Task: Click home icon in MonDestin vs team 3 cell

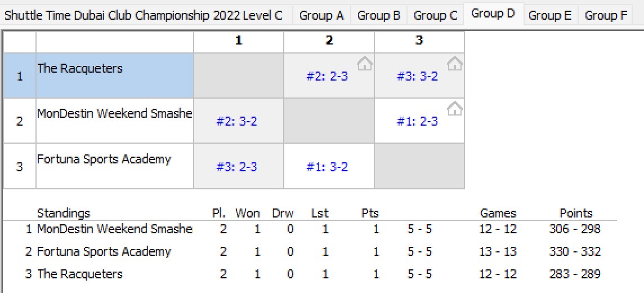Action: tap(455, 109)
